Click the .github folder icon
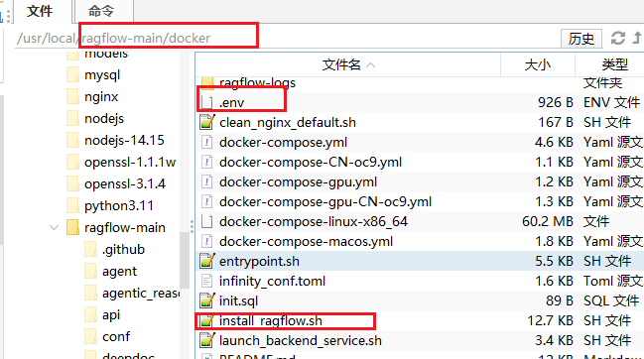The height and width of the screenshot is (359, 644). [x=90, y=249]
